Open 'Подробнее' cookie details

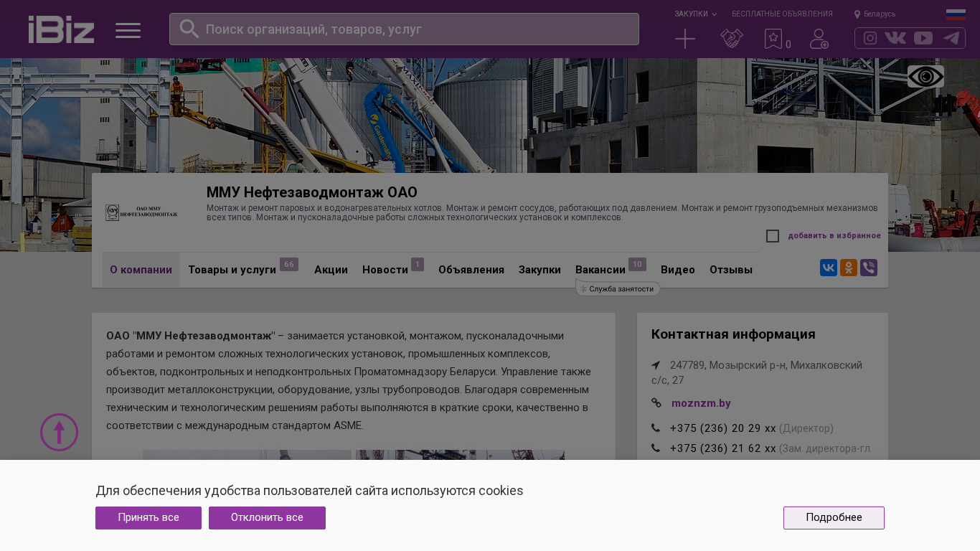(834, 518)
